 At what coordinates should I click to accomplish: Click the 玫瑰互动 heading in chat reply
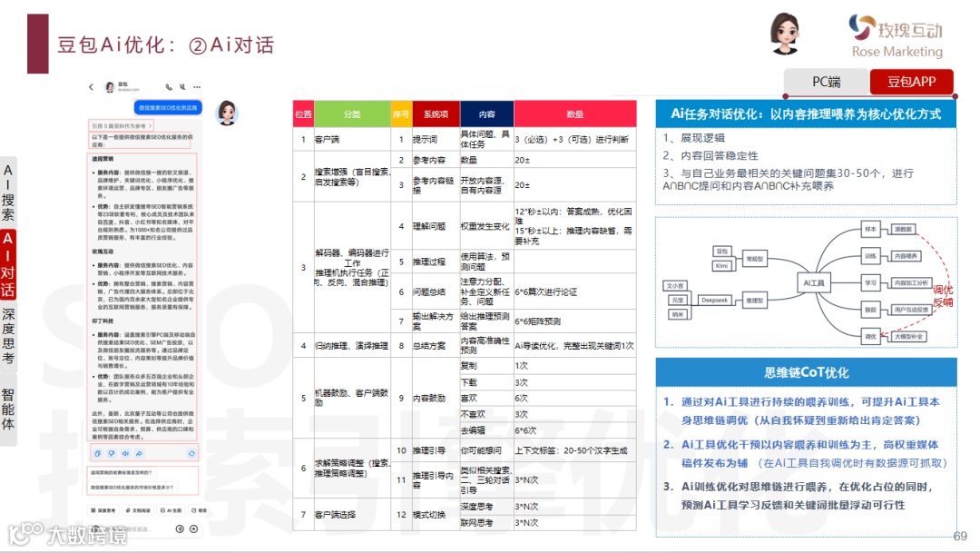click(x=103, y=252)
